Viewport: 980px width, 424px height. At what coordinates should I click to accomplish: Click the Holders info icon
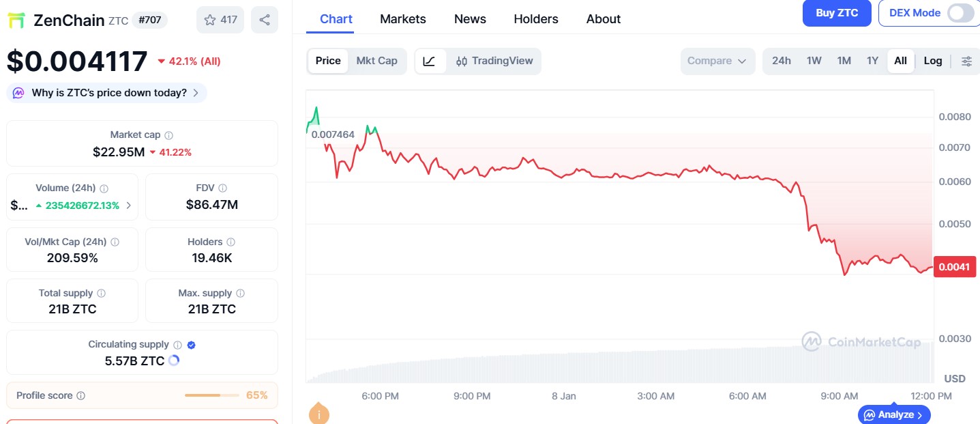(x=231, y=242)
